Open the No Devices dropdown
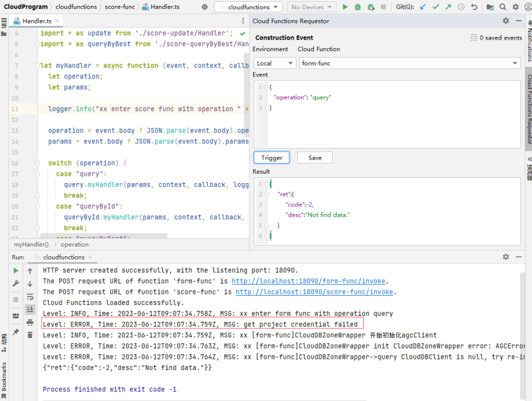Screen dimensions: 532x401 [311, 6]
